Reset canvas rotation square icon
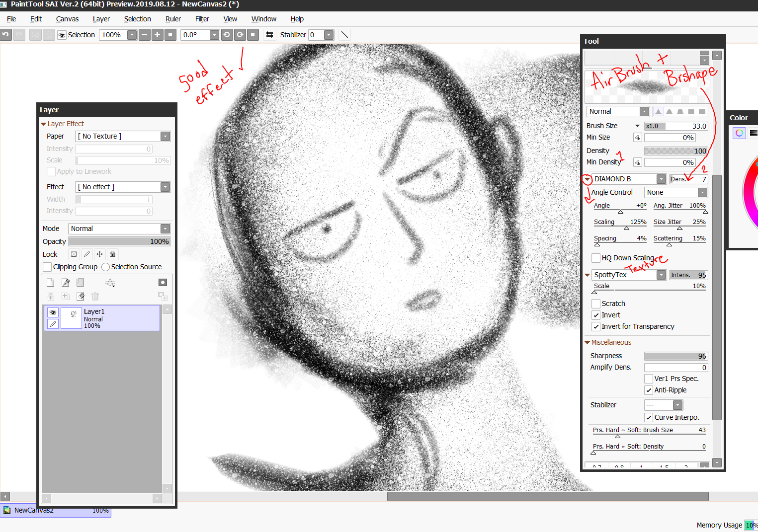 coord(253,35)
